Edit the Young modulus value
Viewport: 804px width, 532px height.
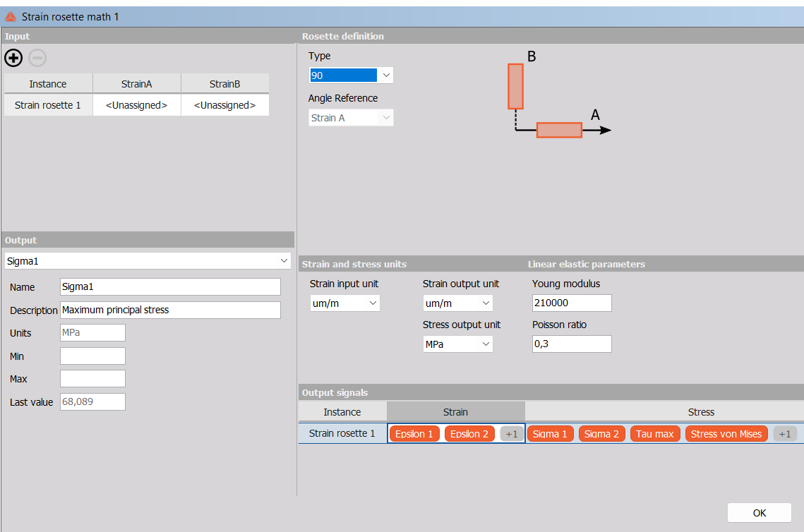pyautogui.click(x=572, y=303)
